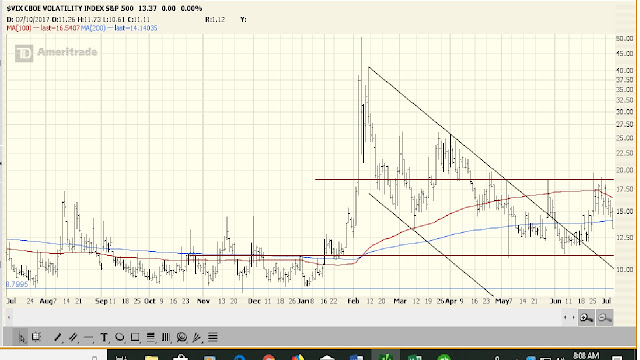Screen dimensions: 640x360
Task: Choose the fan lines tool
Action: tap(197, 338)
